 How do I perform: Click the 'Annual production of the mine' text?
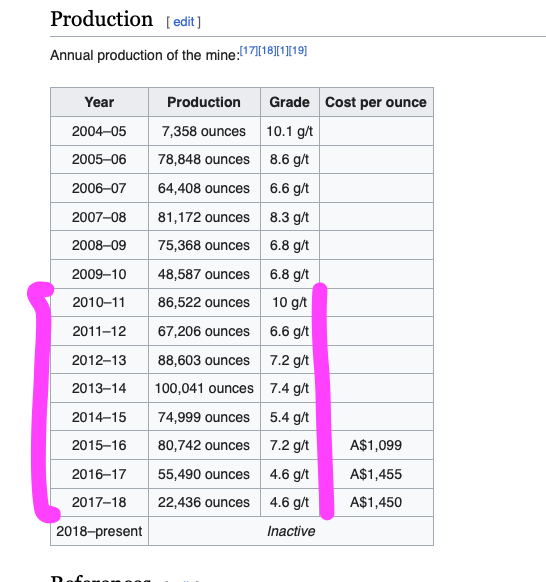click(145, 55)
